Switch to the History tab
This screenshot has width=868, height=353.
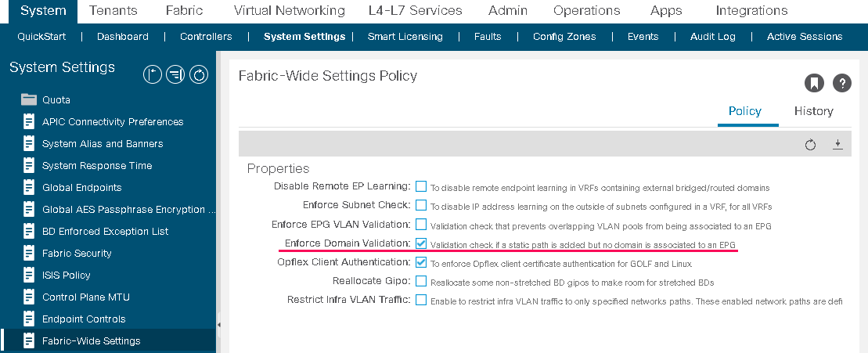[x=813, y=111]
